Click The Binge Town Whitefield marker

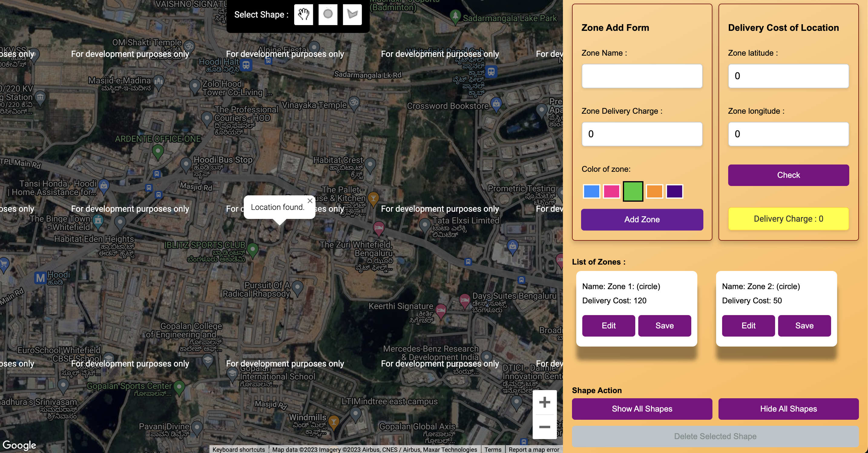pos(98,222)
